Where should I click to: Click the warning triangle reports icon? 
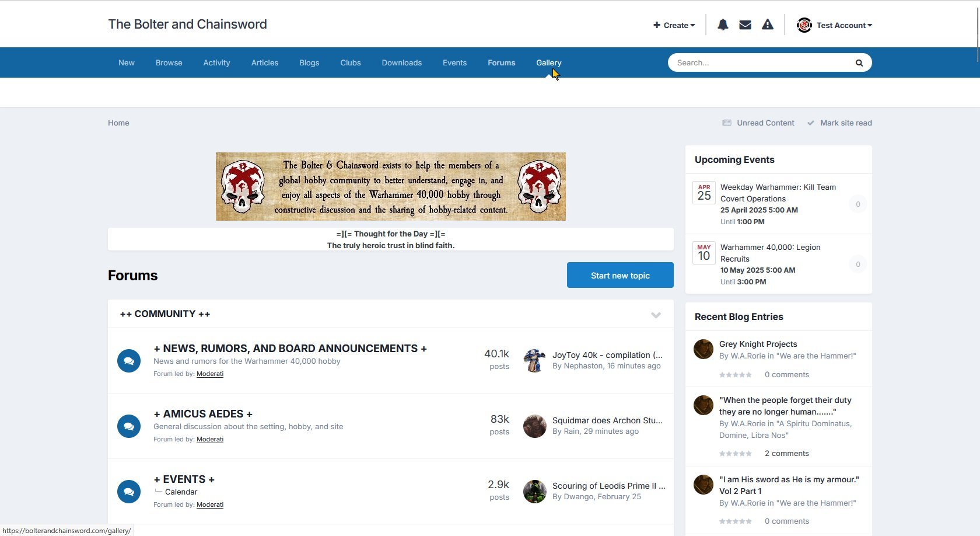tap(768, 25)
